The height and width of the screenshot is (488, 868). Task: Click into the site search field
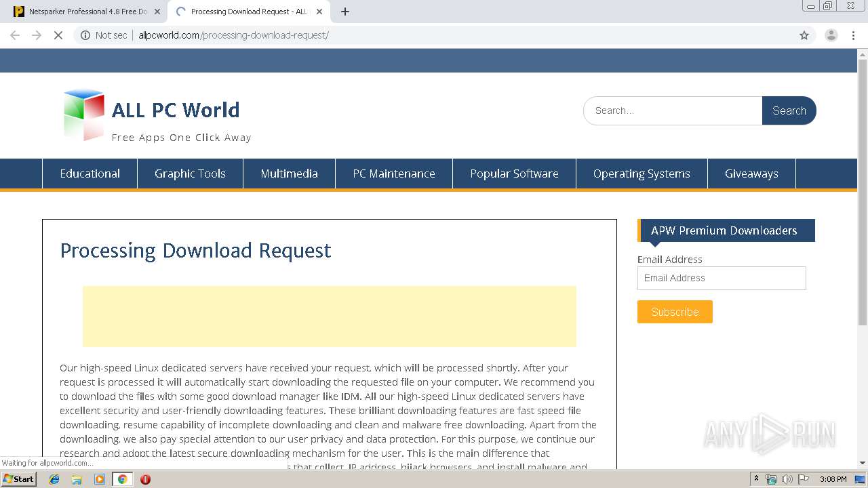(x=673, y=110)
